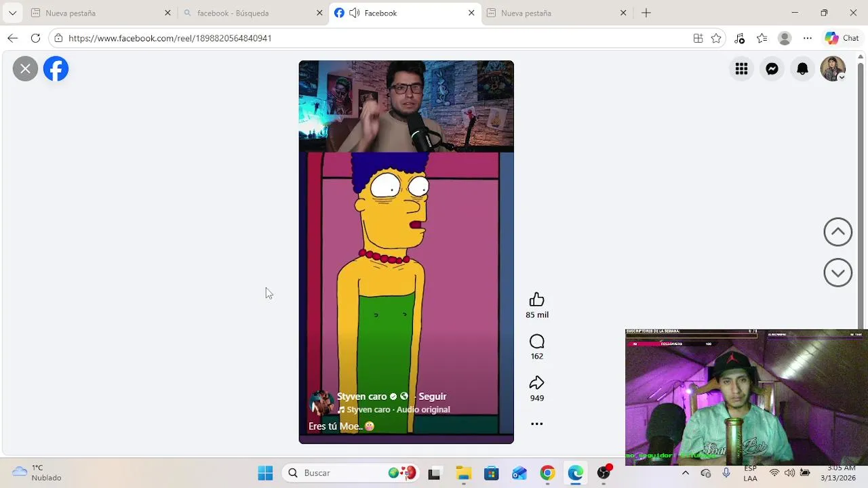Follow Styven caro with Seguir
This screenshot has width=868, height=488.
point(432,396)
